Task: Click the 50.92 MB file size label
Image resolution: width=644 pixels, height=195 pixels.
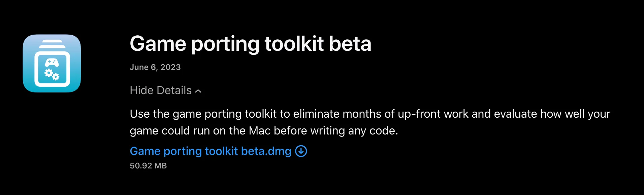Action: coord(148,165)
